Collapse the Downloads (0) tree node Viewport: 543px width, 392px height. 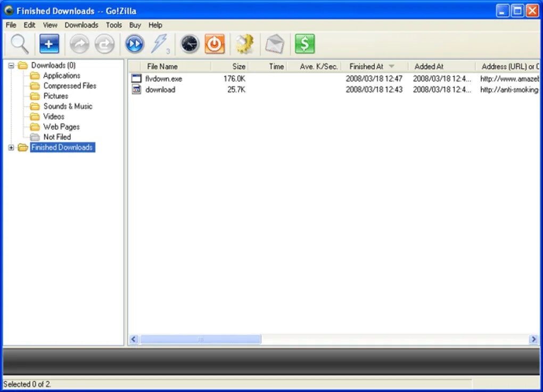point(11,65)
